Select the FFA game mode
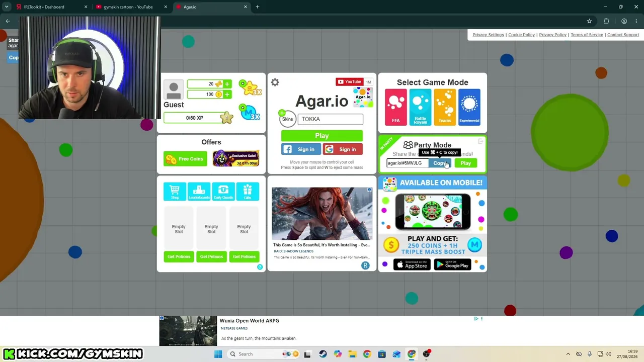Viewport: 644px width, 362px height. pyautogui.click(x=396, y=107)
